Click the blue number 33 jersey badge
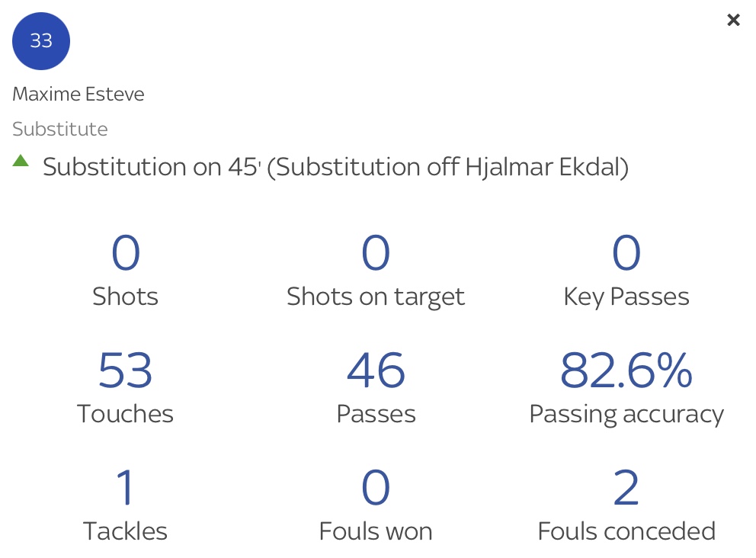 tap(41, 41)
